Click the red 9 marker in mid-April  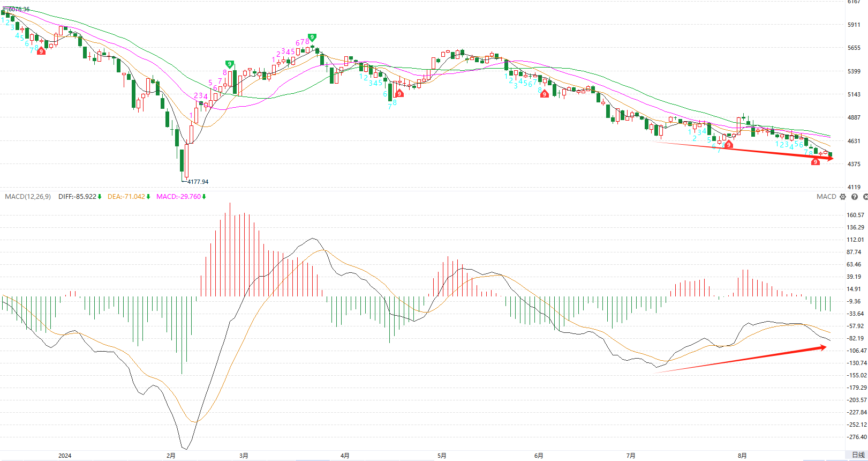(x=399, y=94)
